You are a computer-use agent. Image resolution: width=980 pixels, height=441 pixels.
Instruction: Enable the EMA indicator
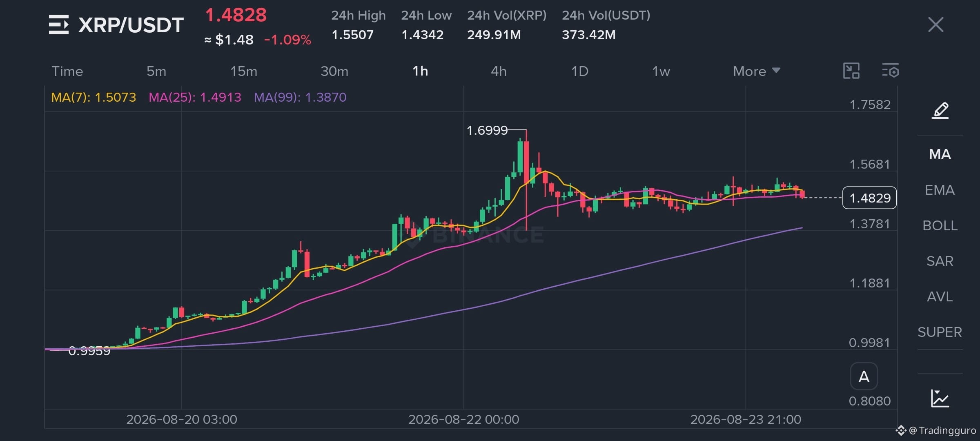pos(940,190)
